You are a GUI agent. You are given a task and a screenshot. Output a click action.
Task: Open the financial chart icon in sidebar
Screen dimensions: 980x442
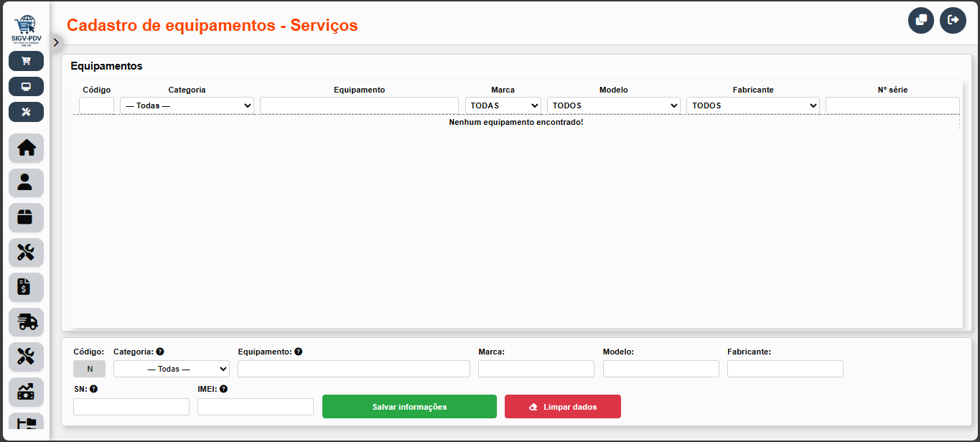pyautogui.click(x=26, y=392)
